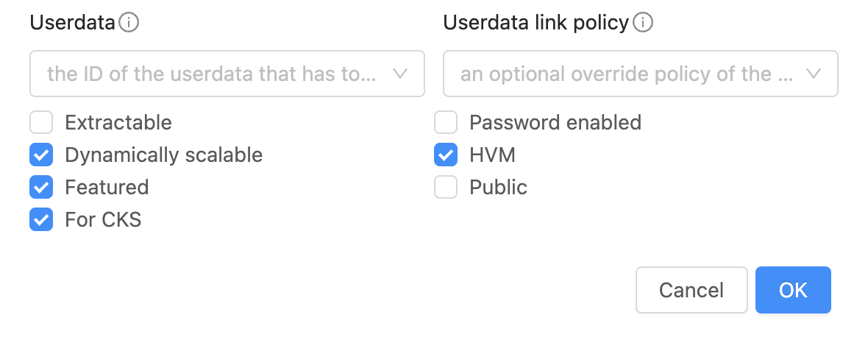Click the Userdata link policy info icon

click(x=644, y=23)
